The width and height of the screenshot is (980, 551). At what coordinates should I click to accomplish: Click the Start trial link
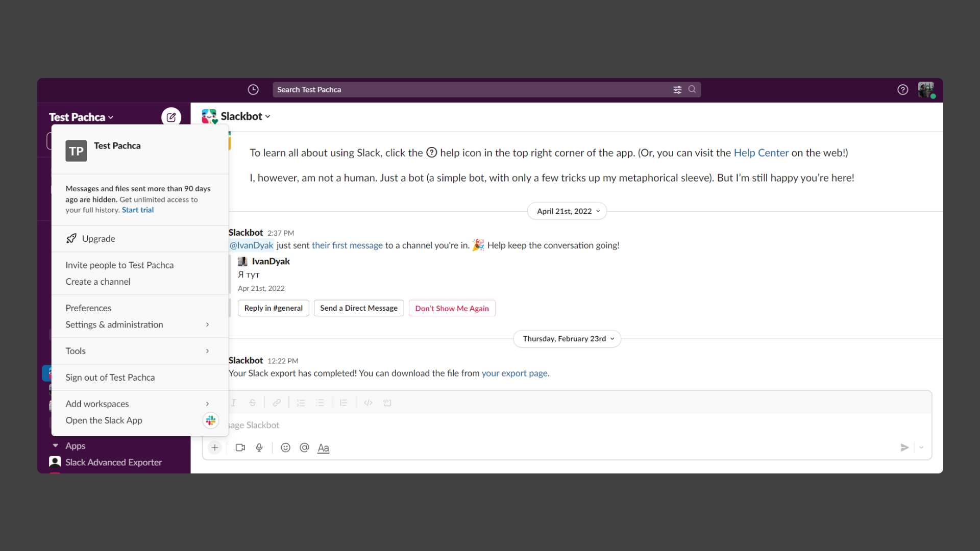tap(137, 210)
